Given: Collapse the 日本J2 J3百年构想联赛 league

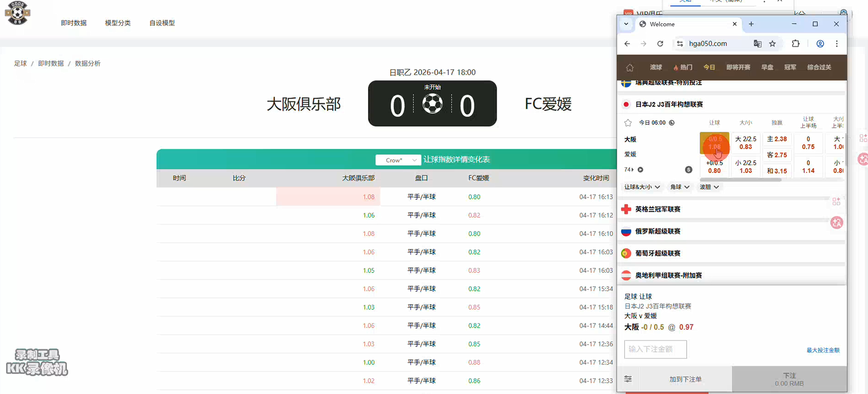Looking at the screenshot, I should pyautogui.click(x=731, y=104).
